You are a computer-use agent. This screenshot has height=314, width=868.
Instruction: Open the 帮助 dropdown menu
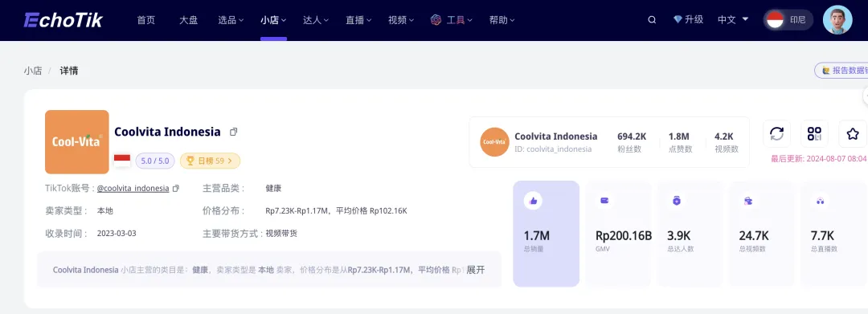point(502,20)
